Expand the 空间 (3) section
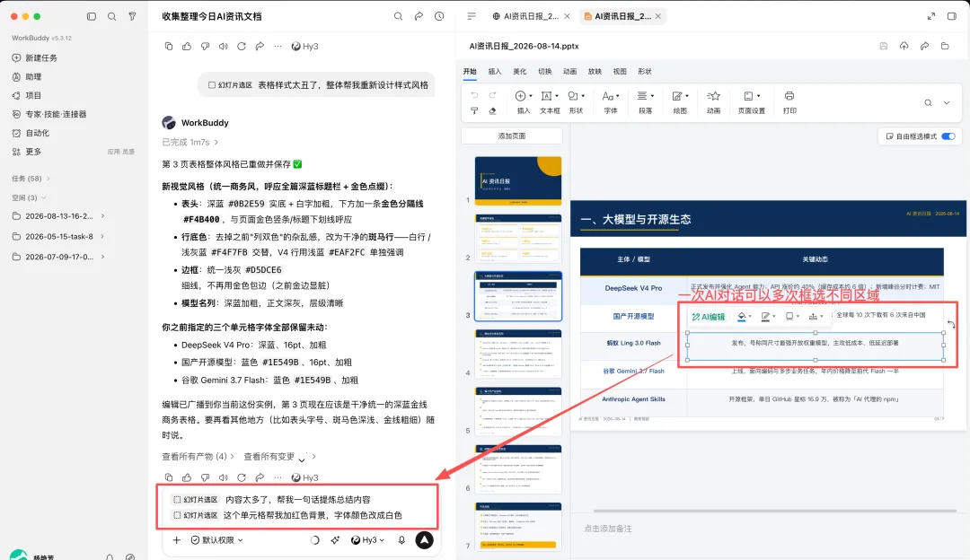The height and width of the screenshot is (560, 970). (29, 197)
